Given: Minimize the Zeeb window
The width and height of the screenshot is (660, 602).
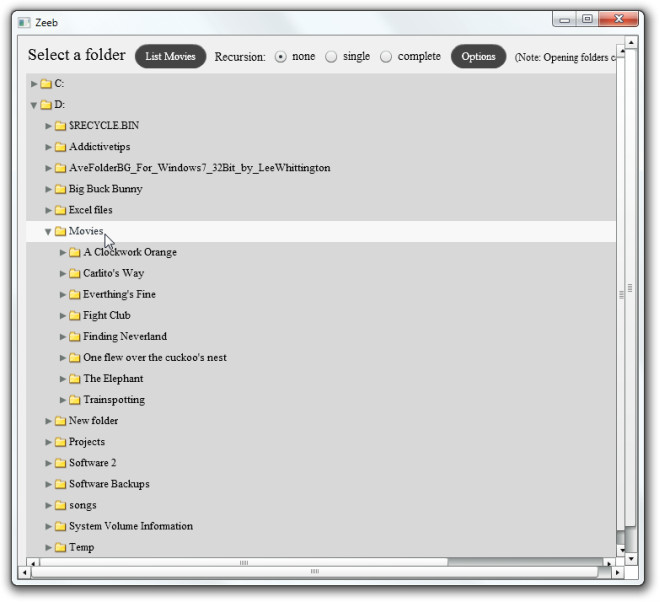Looking at the screenshot, I should click(564, 19).
